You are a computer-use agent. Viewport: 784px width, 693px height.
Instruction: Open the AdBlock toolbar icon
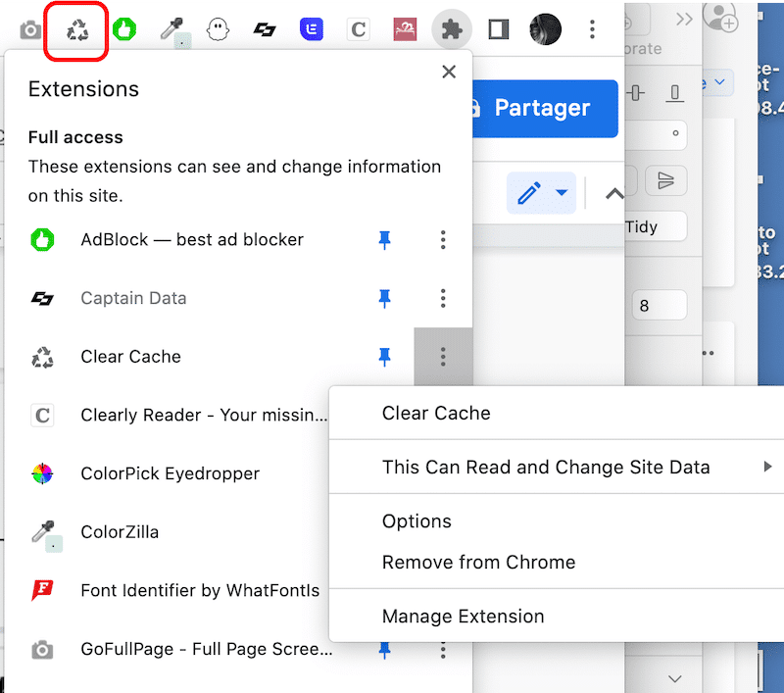pos(123,28)
